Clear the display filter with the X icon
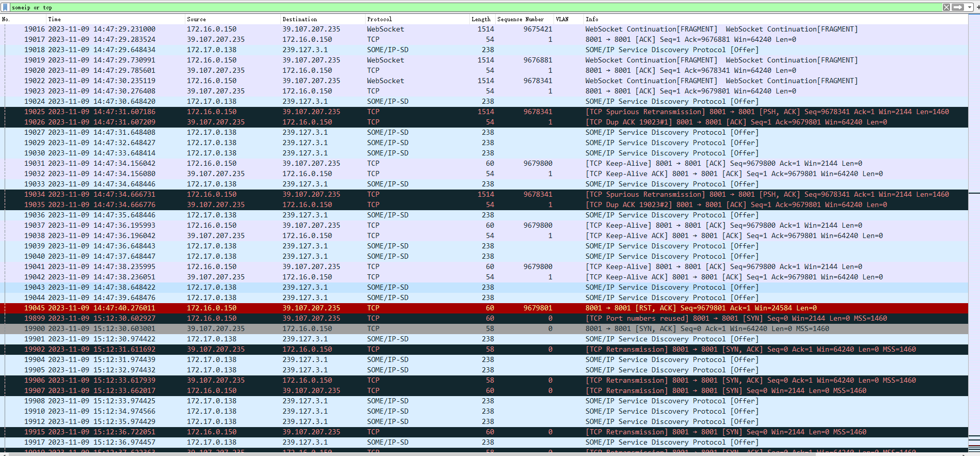980x456 pixels. coord(946,7)
